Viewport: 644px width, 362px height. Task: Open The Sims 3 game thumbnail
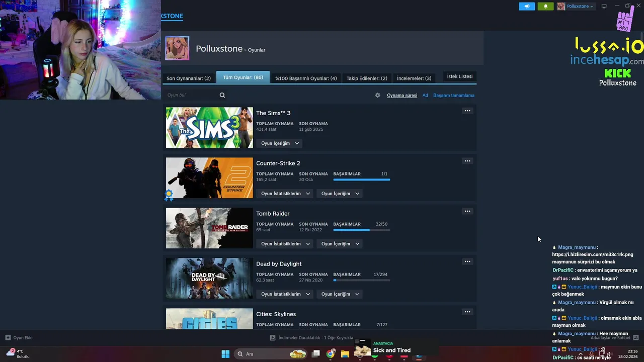(209, 128)
